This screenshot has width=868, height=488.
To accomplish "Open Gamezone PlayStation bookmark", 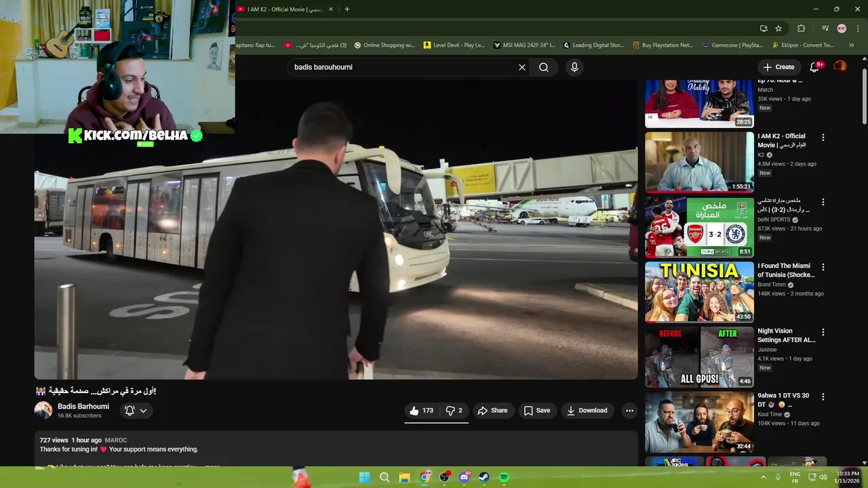I will tap(733, 45).
